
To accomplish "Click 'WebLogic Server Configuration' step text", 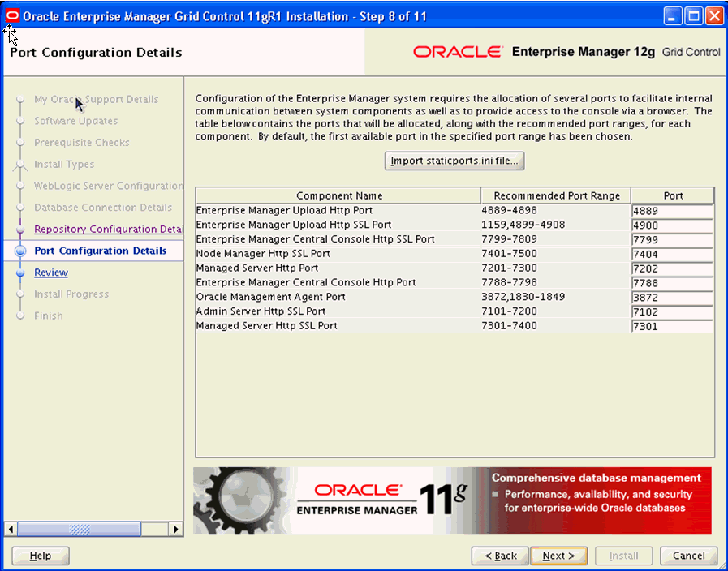I will point(109,186).
